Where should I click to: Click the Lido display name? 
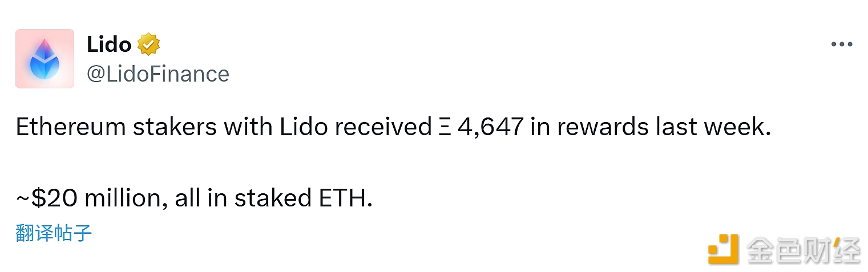tap(109, 44)
